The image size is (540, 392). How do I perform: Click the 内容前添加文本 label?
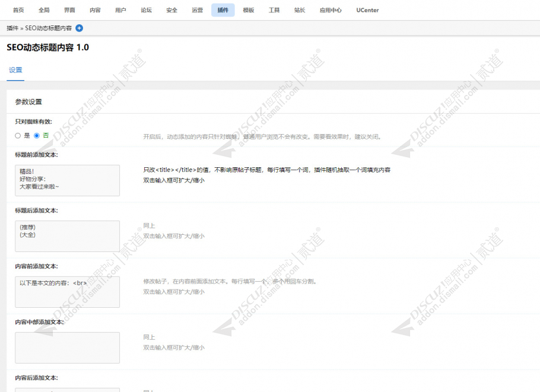click(37, 266)
